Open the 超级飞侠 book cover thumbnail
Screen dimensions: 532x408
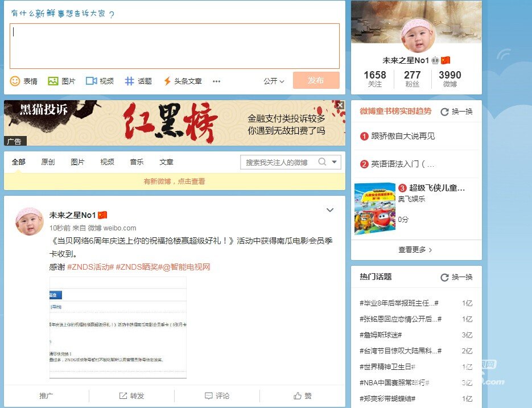point(374,209)
